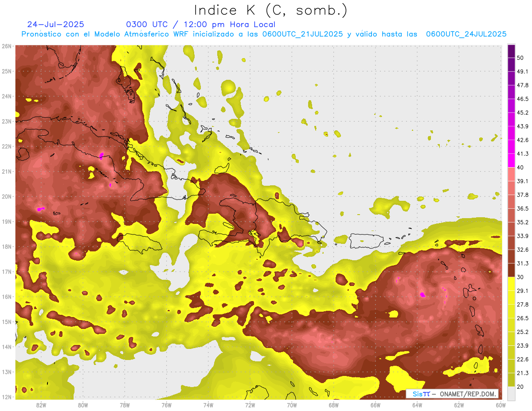Click the colorbar value '41.3'
This screenshot has width=532, height=411.
[523, 154]
